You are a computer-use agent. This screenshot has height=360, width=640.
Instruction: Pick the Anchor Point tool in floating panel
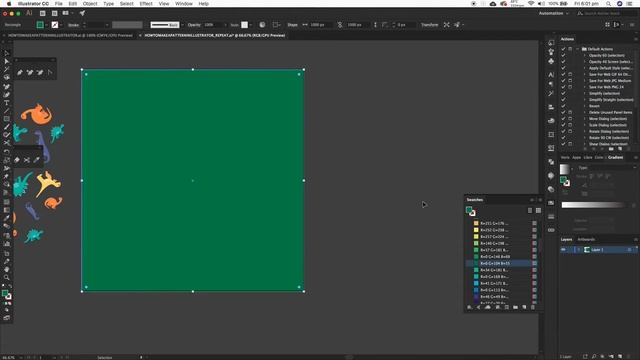point(50,72)
